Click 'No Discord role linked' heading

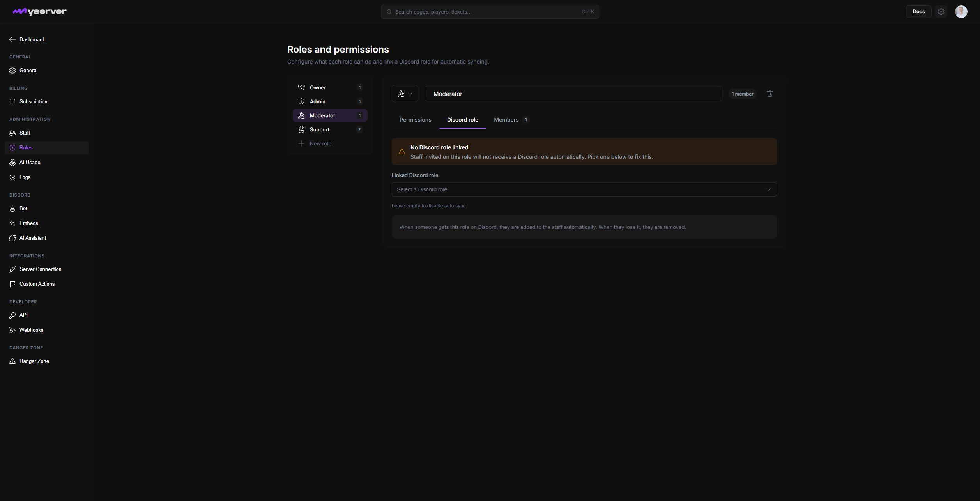pyautogui.click(x=439, y=147)
